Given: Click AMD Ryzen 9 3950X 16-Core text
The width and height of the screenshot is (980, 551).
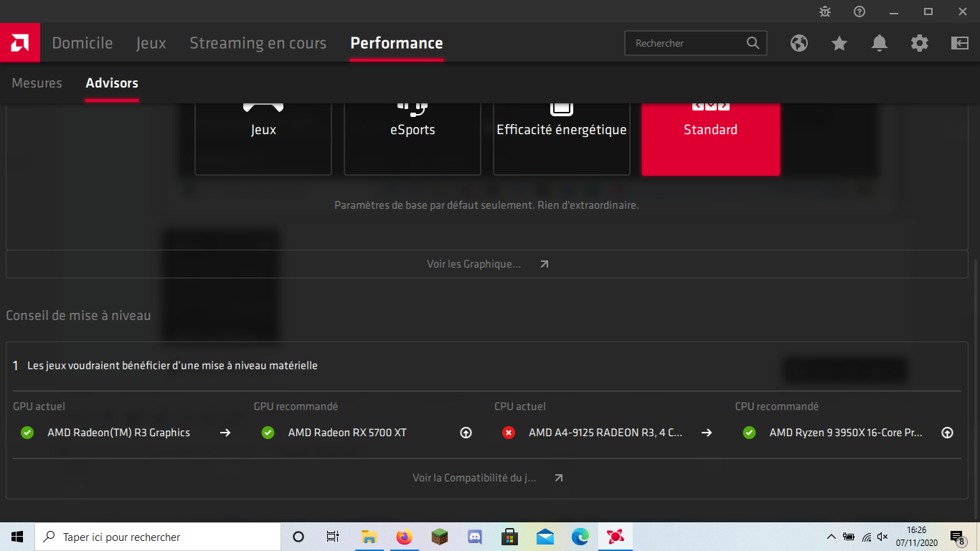Looking at the screenshot, I should coord(847,433).
